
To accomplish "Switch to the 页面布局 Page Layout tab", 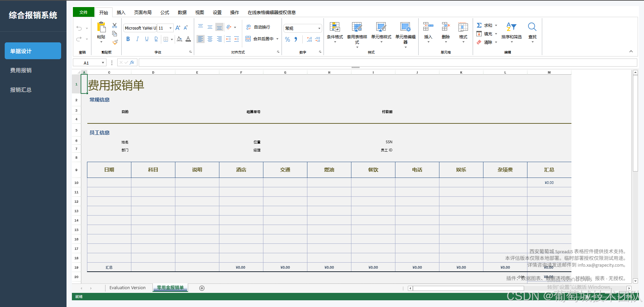I will (143, 12).
